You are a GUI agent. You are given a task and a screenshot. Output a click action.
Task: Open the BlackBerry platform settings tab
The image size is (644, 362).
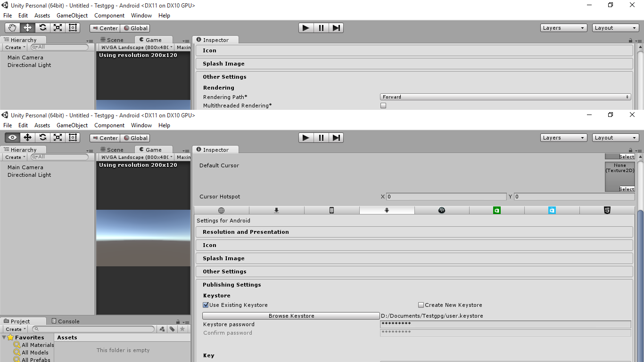[442, 210]
